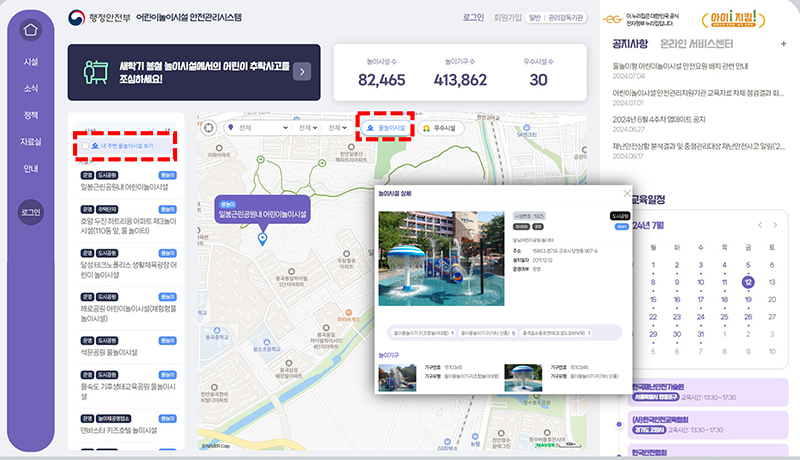Click the plus icon beside 온라인 서비스센터

(783, 43)
